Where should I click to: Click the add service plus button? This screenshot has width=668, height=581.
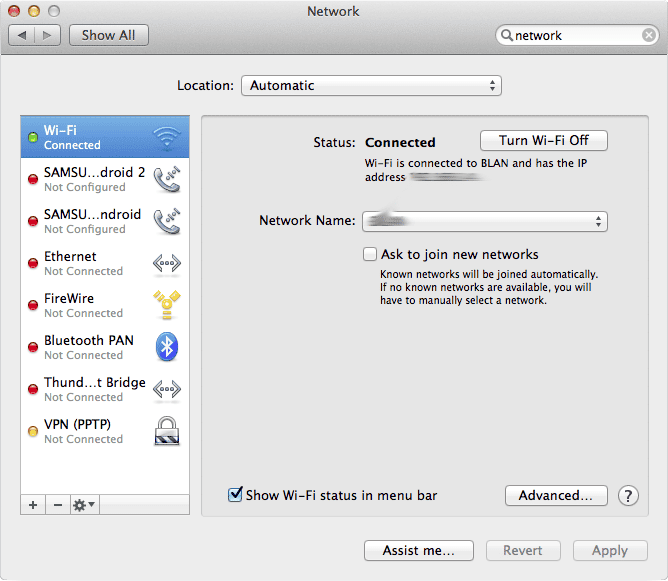[33, 505]
